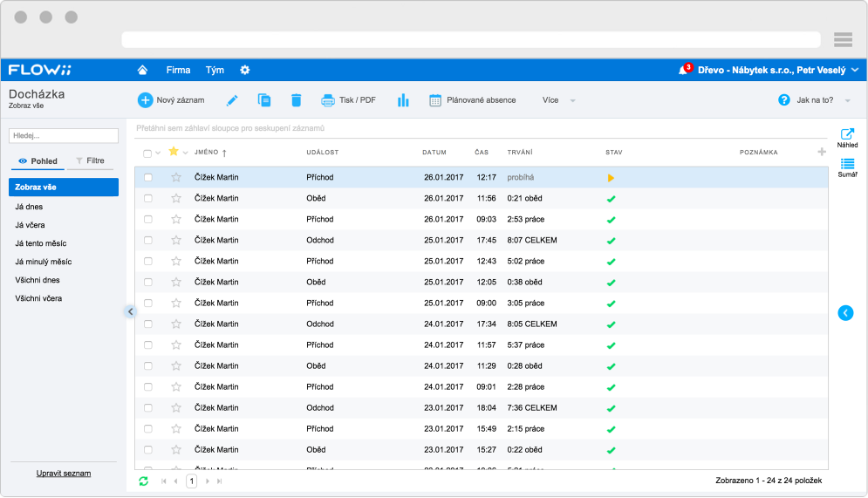Click the yellow star column header
The image size is (868, 498).
point(174,152)
